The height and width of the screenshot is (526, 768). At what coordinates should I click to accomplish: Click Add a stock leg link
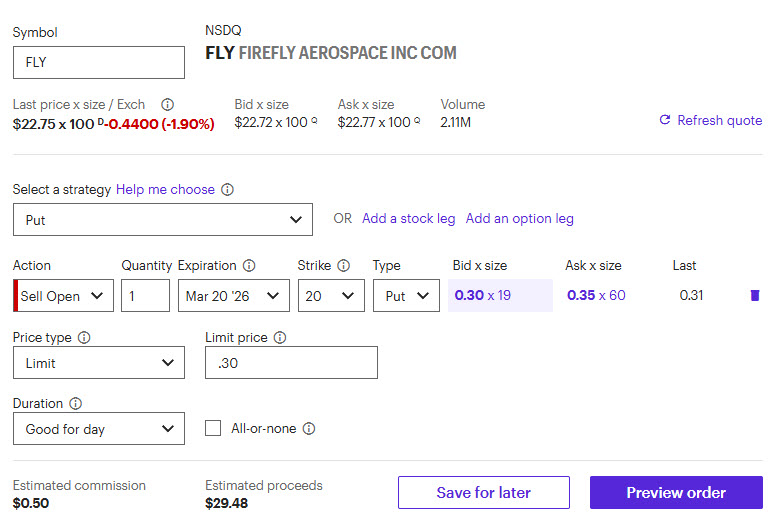(x=408, y=218)
